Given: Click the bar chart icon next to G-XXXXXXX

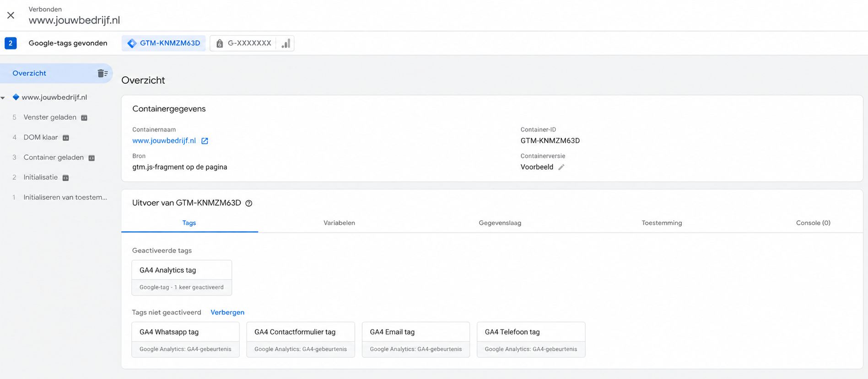Looking at the screenshot, I should pyautogui.click(x=286, y=43).
